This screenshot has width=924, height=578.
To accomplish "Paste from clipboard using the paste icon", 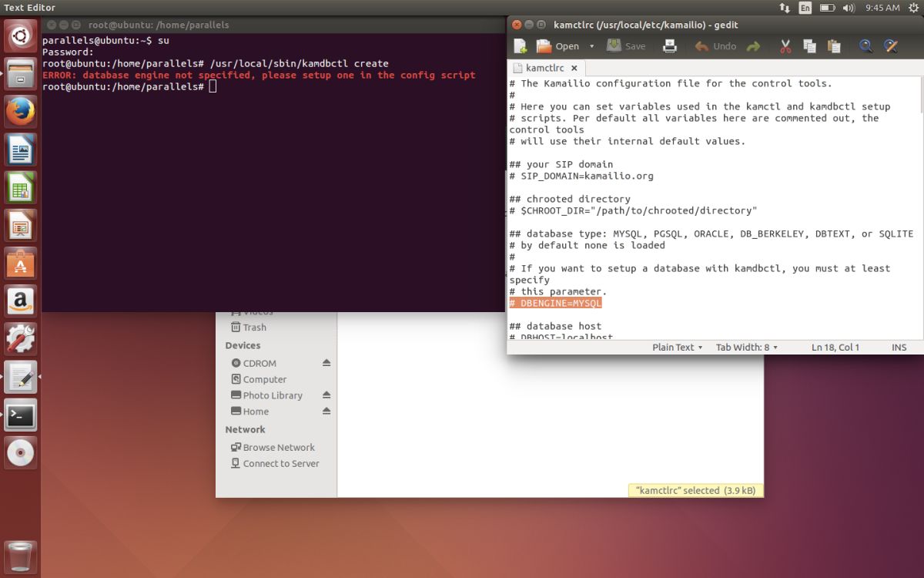I will 834,46.
